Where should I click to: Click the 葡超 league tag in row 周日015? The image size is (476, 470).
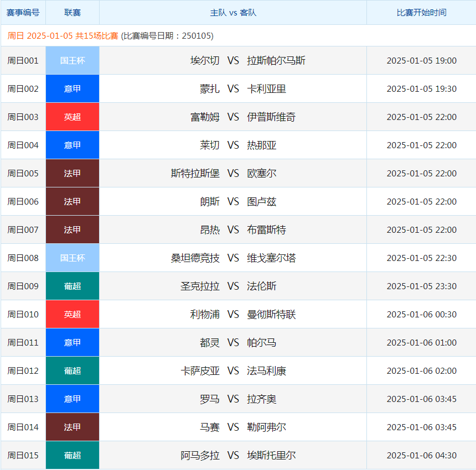(73, 455)
